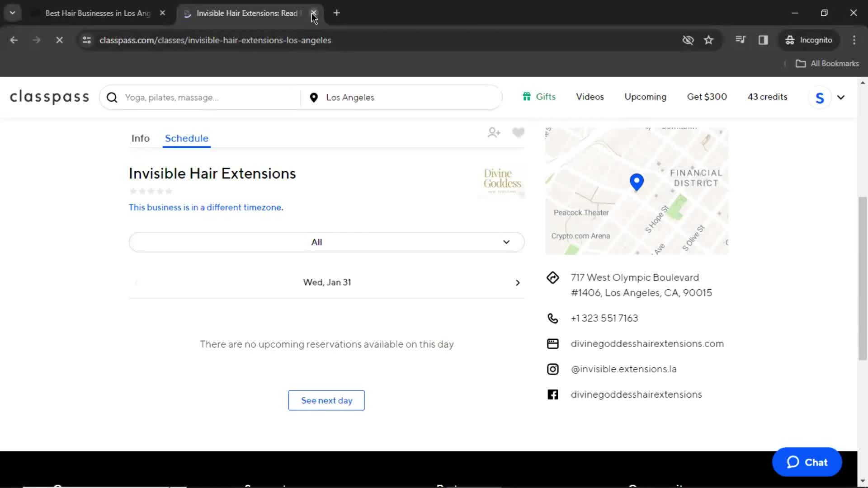Open the media control icon
Image resolution: width=868 pixels, height=488 pixels.
click(x=740, y=40)
